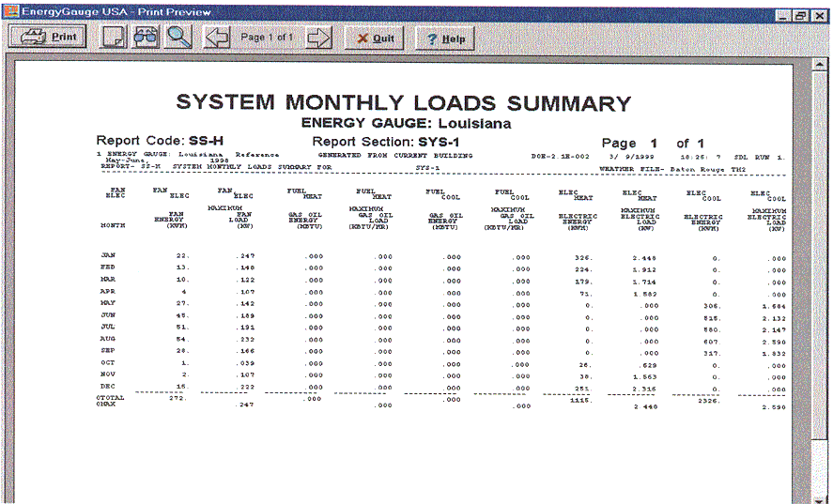Click the Print button
This screenshot has height=504, width=833.
pos(47,37)
